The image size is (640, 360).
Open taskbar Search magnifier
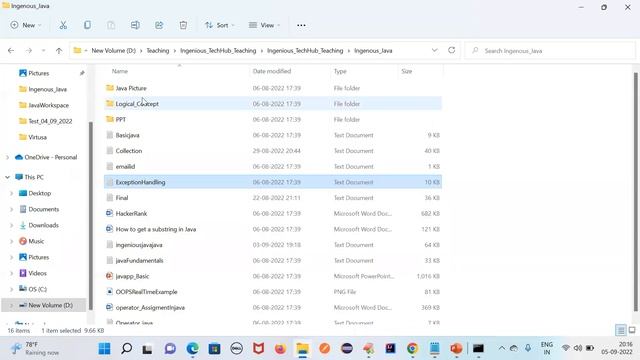pos(127,349)
